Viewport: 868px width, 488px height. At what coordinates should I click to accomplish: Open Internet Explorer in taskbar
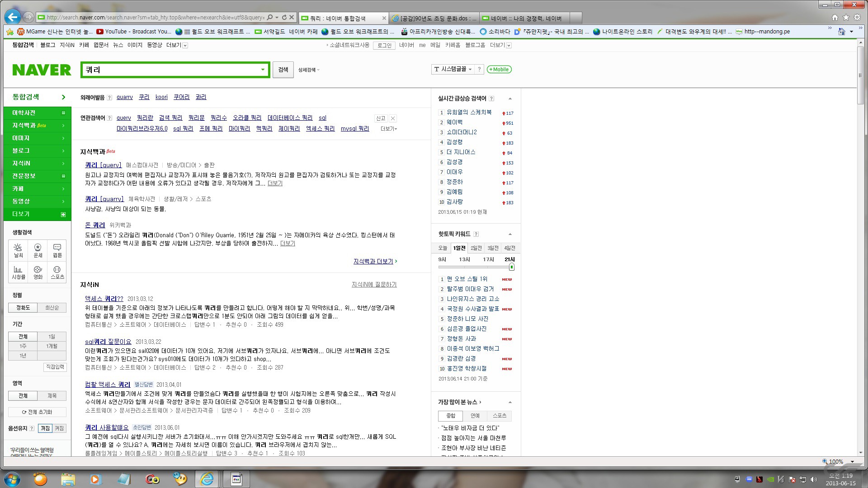tap(207, 479)
